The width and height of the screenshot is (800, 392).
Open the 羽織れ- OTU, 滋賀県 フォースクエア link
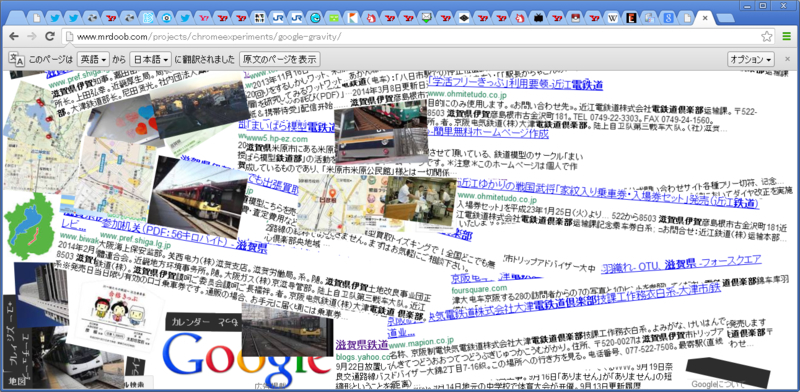click(x=682, y=264)
